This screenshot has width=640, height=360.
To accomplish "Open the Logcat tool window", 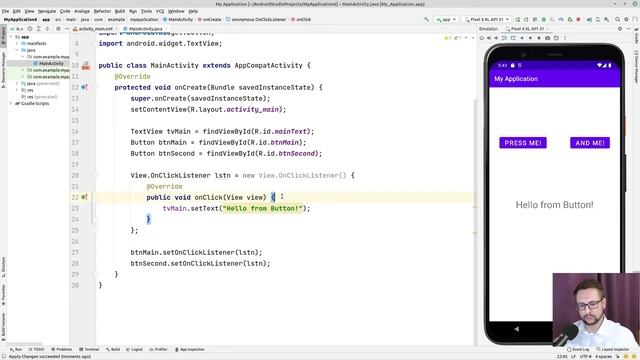I will [135, 349].
